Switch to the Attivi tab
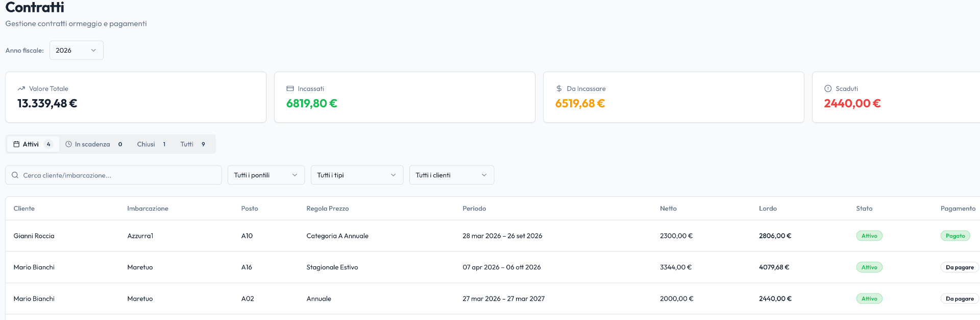This screenshot has width=980, height=320. pos(33,144)
